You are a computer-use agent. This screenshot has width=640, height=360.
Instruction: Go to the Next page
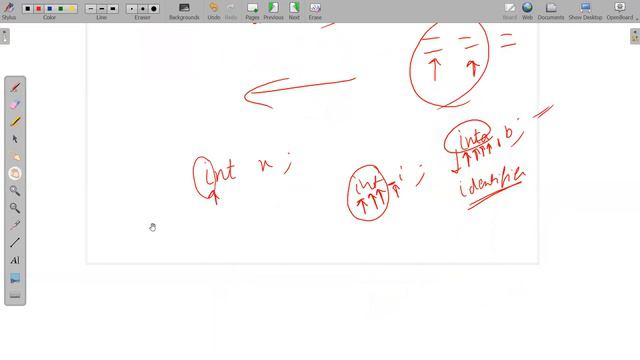point(294,11)
